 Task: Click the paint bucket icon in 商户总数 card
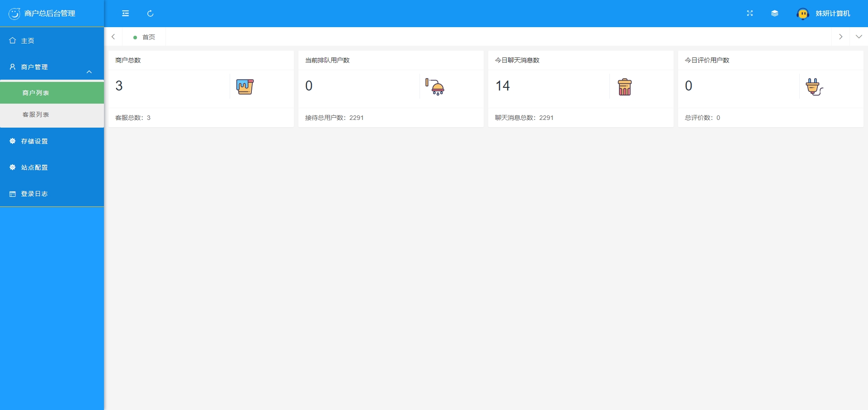[x=245, y=86]
